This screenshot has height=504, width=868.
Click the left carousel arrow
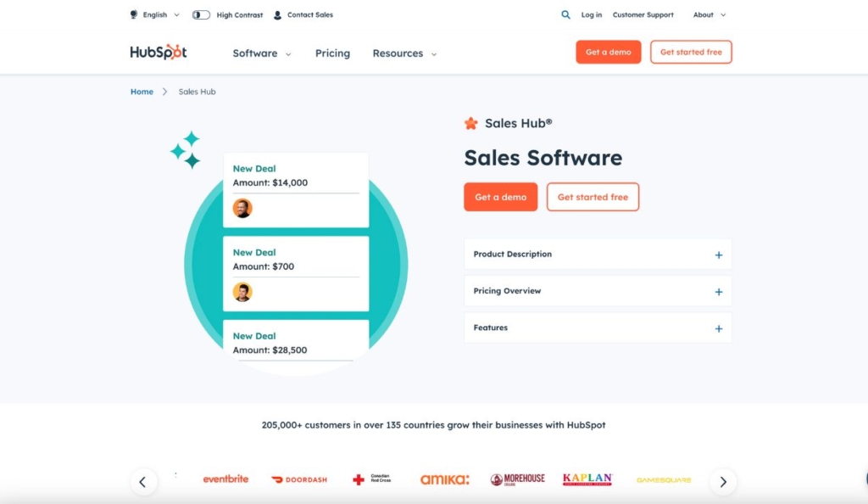click(x=144, y=481)
